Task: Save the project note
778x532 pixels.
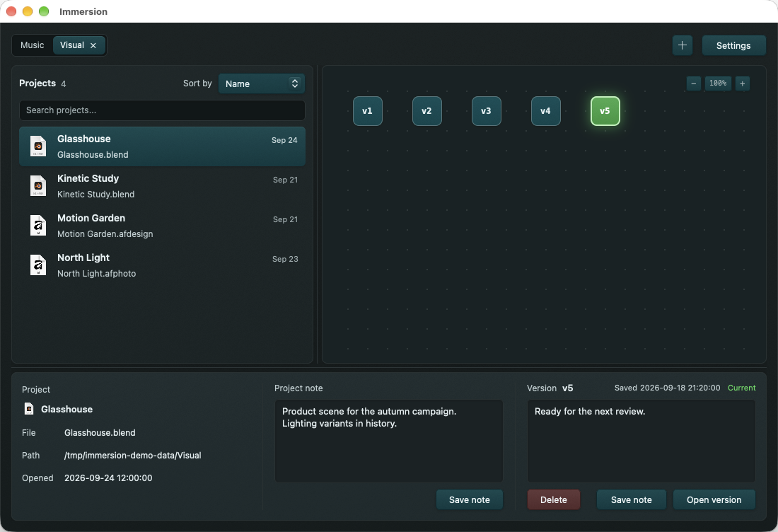Action: tap(470, 499)
